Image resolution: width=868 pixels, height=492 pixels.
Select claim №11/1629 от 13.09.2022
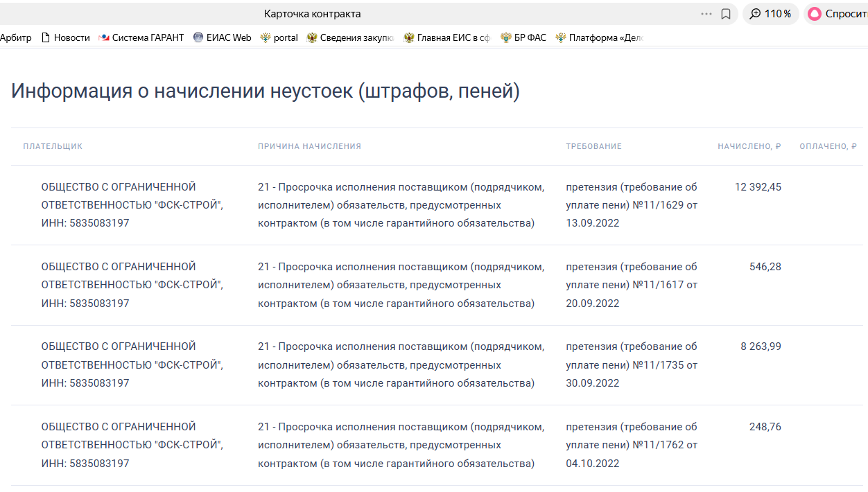click(x=632, y=205)
